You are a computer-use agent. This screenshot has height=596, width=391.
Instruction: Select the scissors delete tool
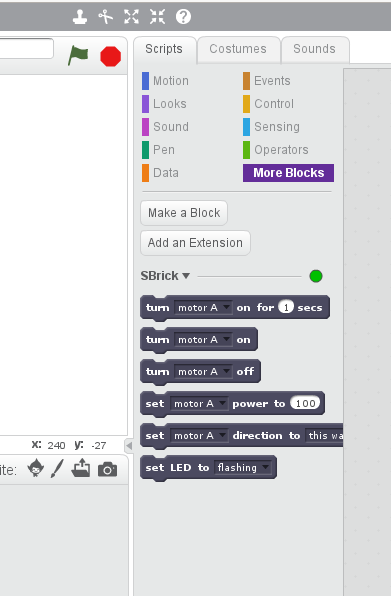(x=106, y=17)
